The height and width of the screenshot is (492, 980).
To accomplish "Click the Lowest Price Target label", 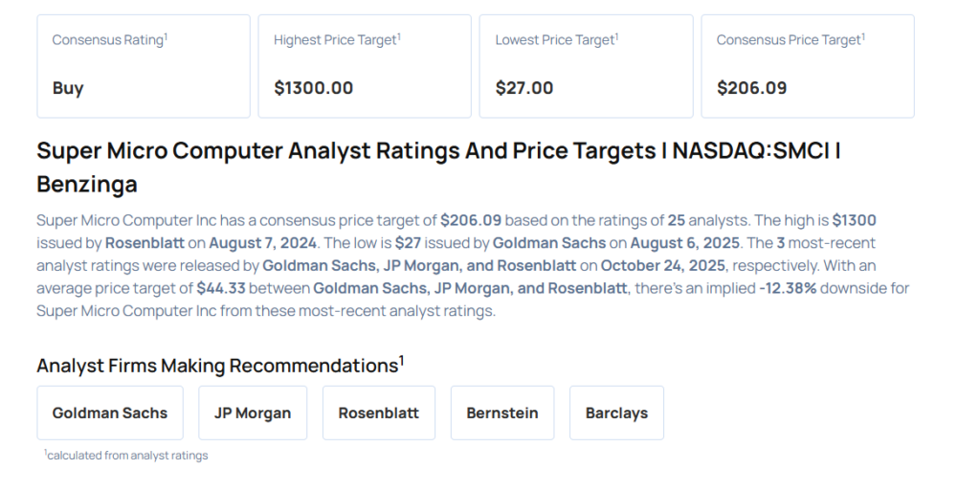I will (x=556, y=40).
